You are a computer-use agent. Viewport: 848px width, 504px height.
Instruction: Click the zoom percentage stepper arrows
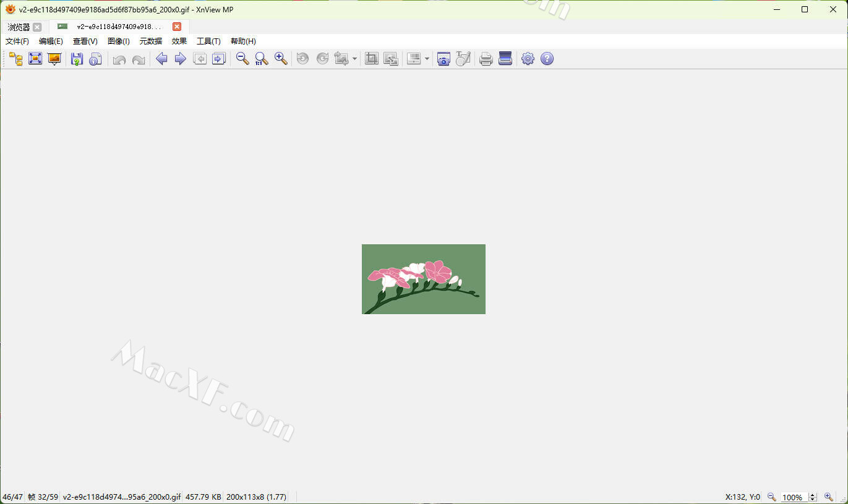(813, 497)
